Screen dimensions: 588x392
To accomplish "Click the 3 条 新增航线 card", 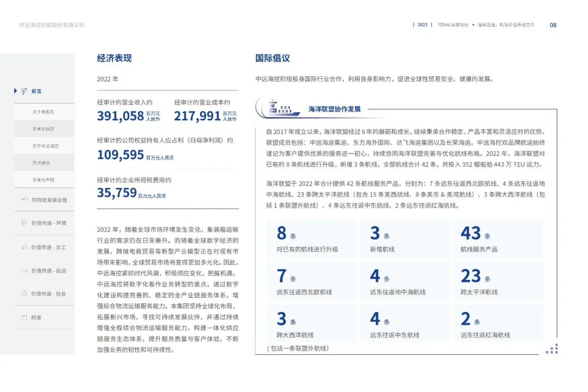I will pos(405,239).
